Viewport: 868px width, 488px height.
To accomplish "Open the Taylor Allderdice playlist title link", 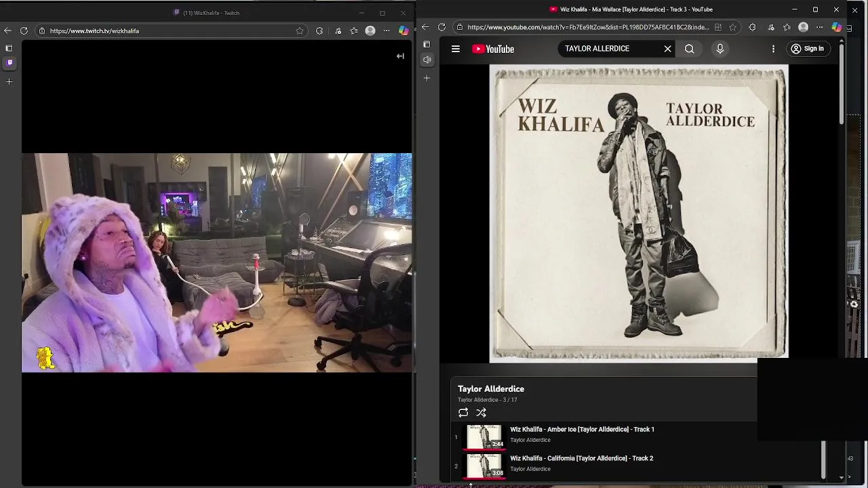I will pos(491,389).
